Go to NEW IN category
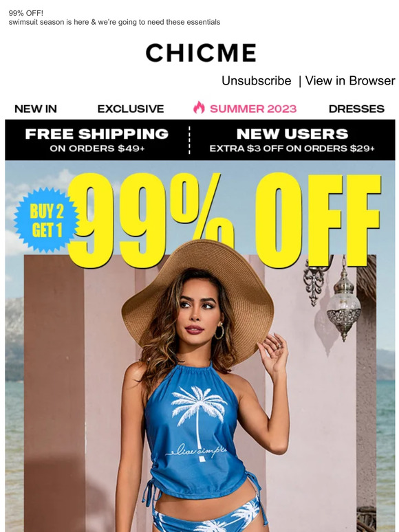 36,109
